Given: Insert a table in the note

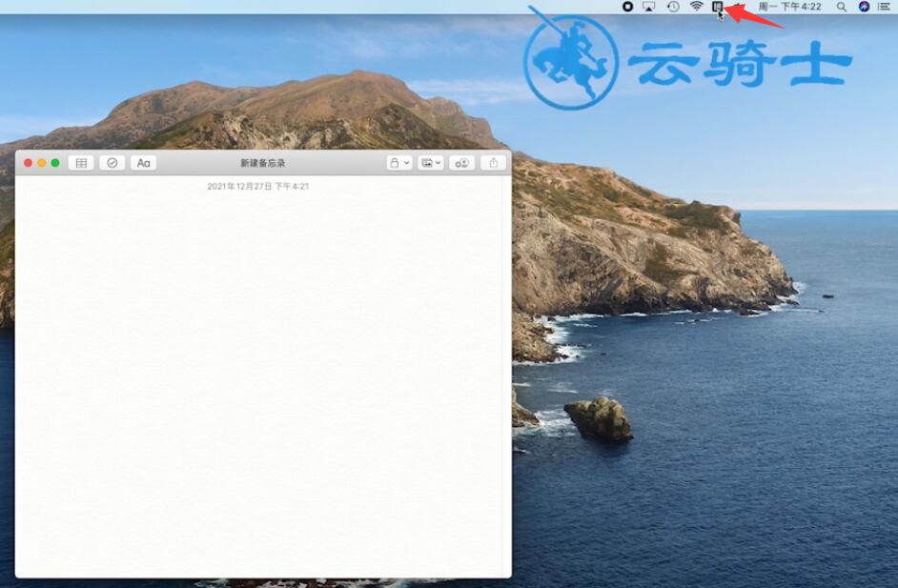Looking at the screenshot, I should pyautogui.click(x=81, y=163).
